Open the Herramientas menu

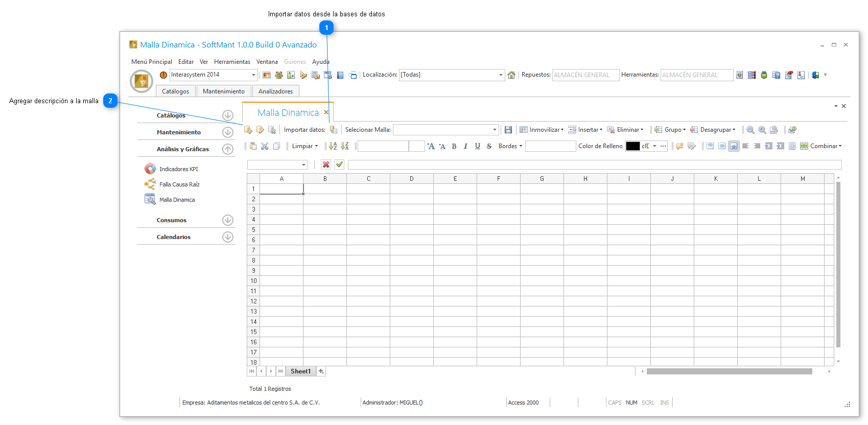pyautogui.click(x=232, y=62)
